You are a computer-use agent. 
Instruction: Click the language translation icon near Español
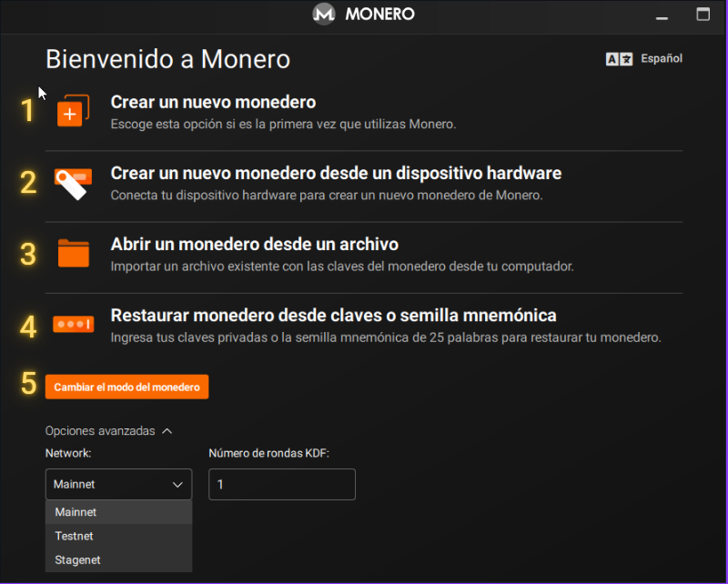618,58
